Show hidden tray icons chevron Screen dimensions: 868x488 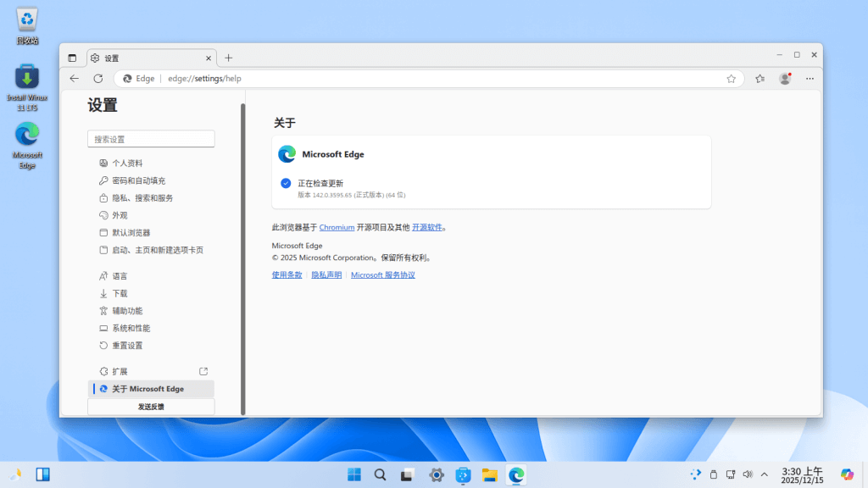pyautogui.click(x=765, y=474)
